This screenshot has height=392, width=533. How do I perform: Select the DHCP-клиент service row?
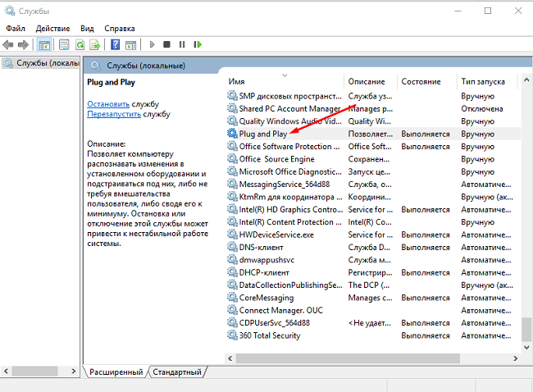pos(265,272)
